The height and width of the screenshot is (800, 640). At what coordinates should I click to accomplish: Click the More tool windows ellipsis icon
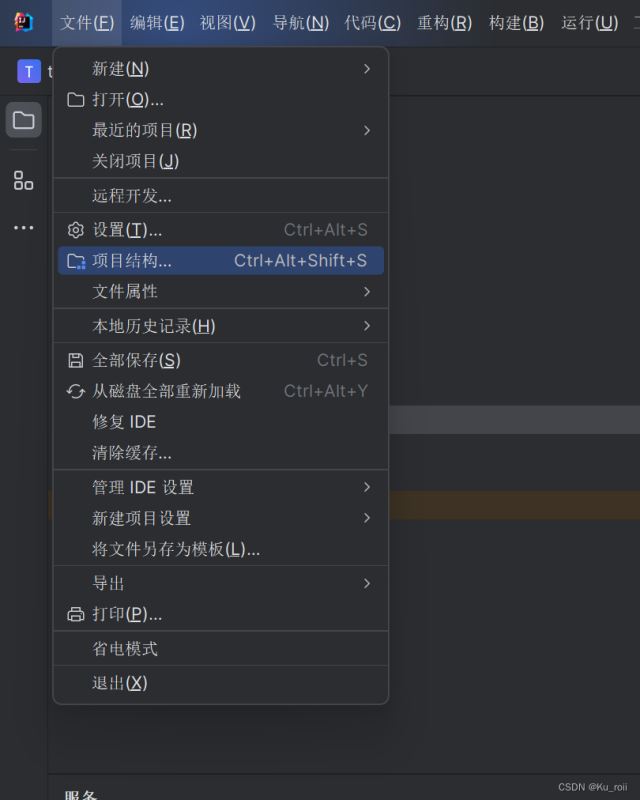pyautogui.click(x=23, y=228)
